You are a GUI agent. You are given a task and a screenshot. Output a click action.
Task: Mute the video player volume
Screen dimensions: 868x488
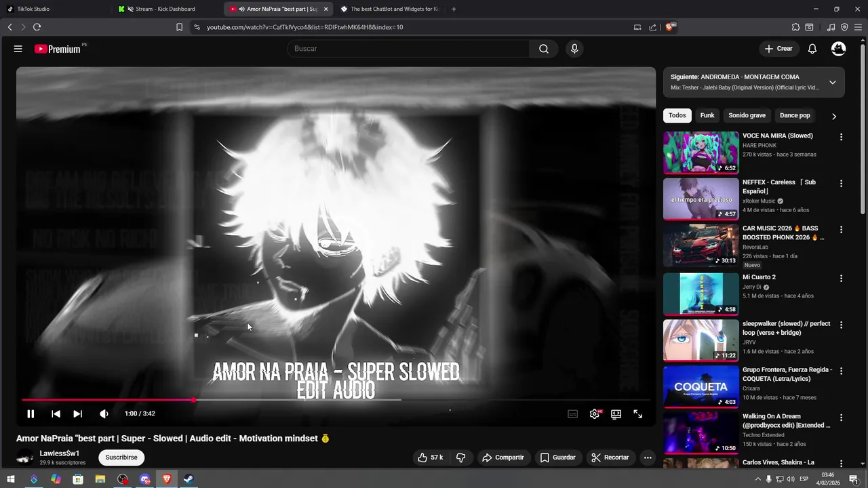[104, 413]
